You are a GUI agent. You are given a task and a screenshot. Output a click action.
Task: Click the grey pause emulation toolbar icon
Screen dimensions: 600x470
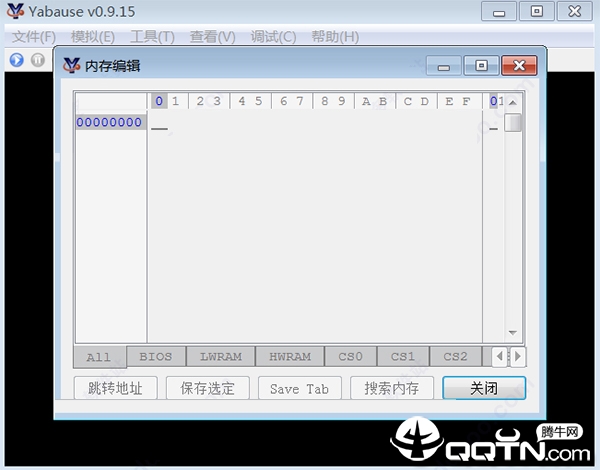point(38,60)
